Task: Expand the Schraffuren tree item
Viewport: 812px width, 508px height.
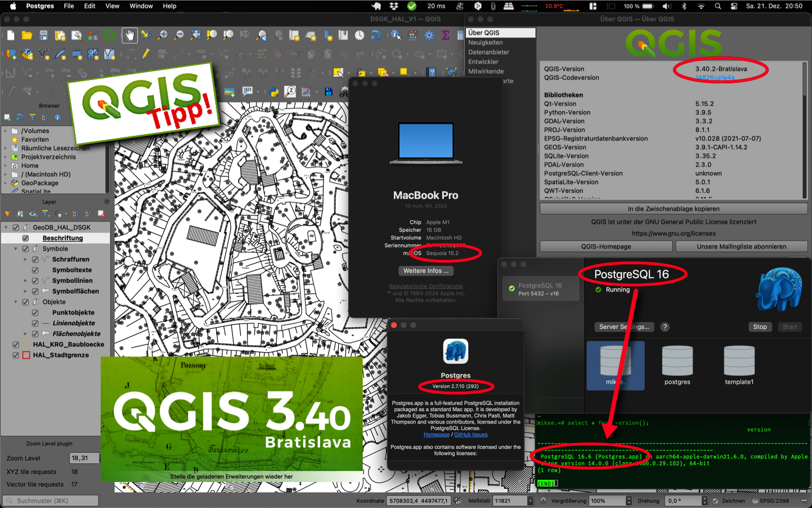Action: [x=25, y=259]
